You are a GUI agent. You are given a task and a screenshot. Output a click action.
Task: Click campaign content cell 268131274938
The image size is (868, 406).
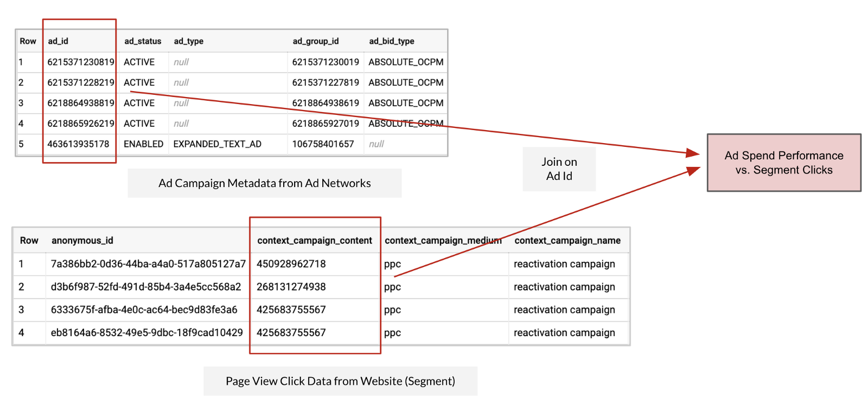pyautogui.click(x=291, y=287)
